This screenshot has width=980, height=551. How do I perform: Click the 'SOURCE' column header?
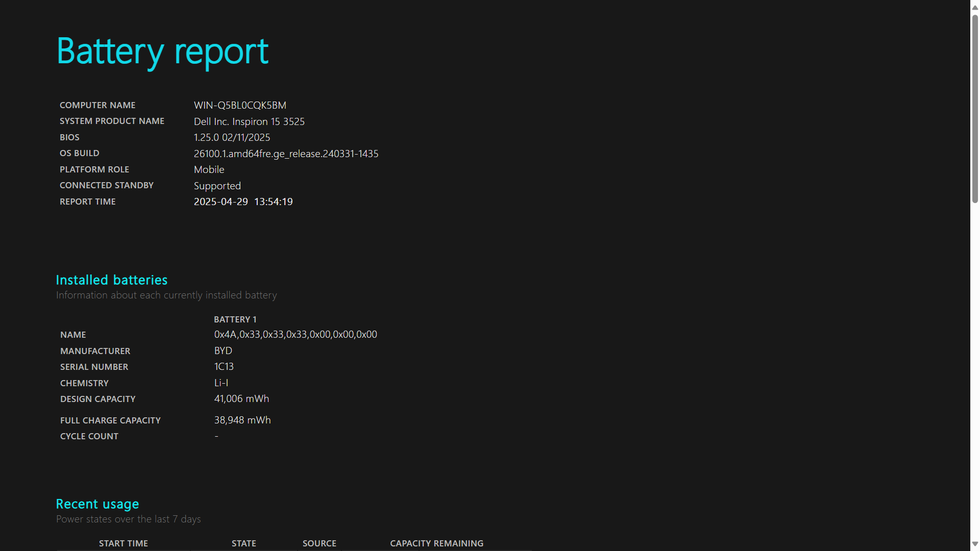[319, 543]
